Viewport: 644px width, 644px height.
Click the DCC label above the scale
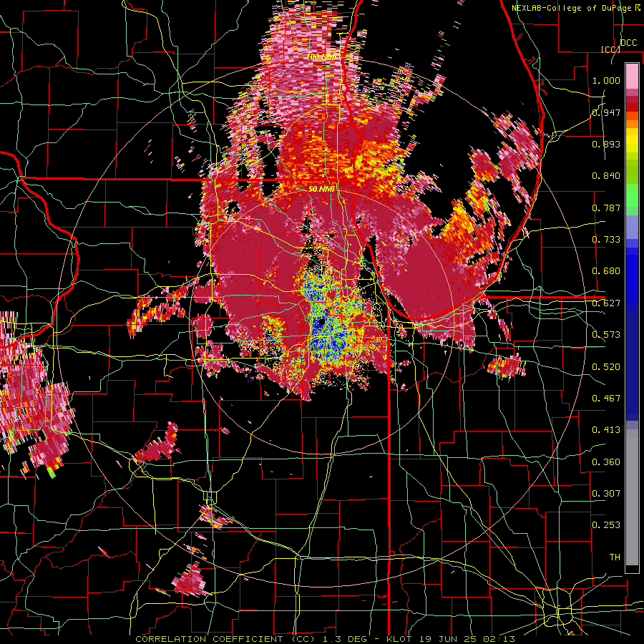pyautogui.click(x=628, y=43)
